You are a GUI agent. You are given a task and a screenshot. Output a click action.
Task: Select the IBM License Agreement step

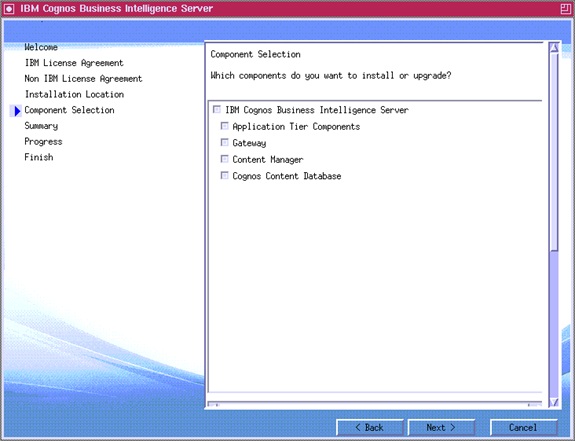(74, 63)
